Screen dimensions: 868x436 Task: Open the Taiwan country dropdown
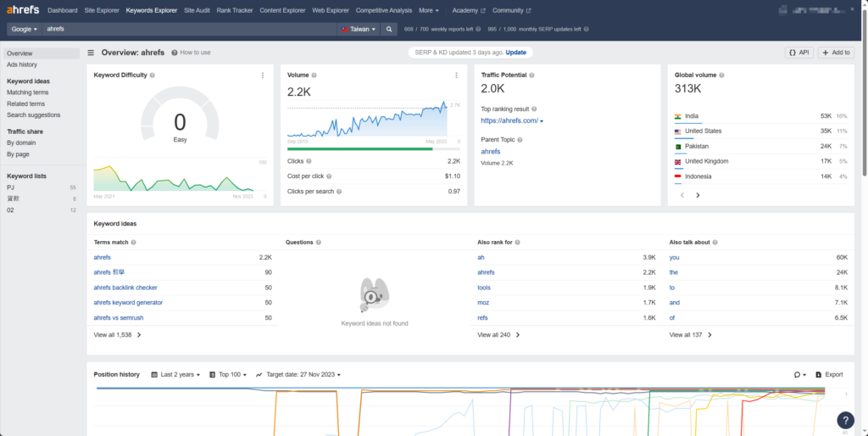(x=359, y=30)
